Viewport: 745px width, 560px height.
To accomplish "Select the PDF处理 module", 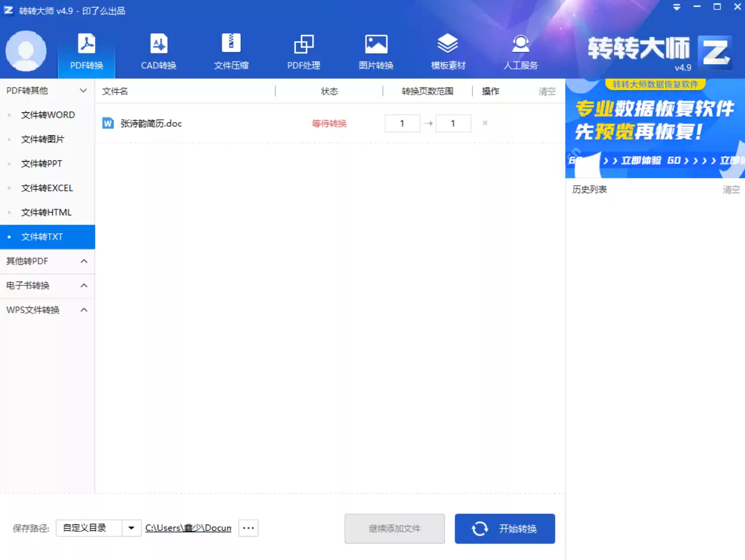I will 303,52.
